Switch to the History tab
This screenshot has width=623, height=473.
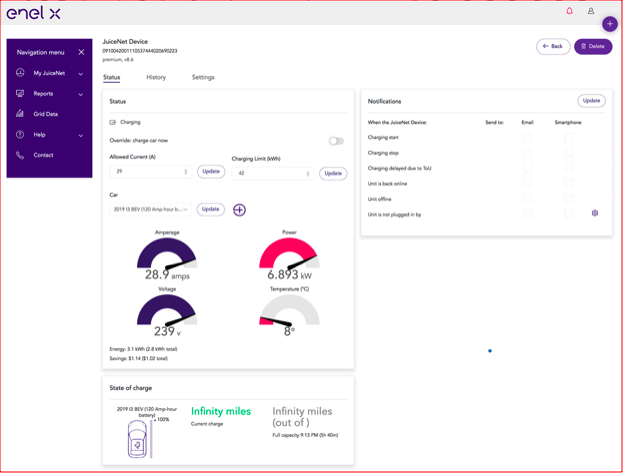(156, 77)
